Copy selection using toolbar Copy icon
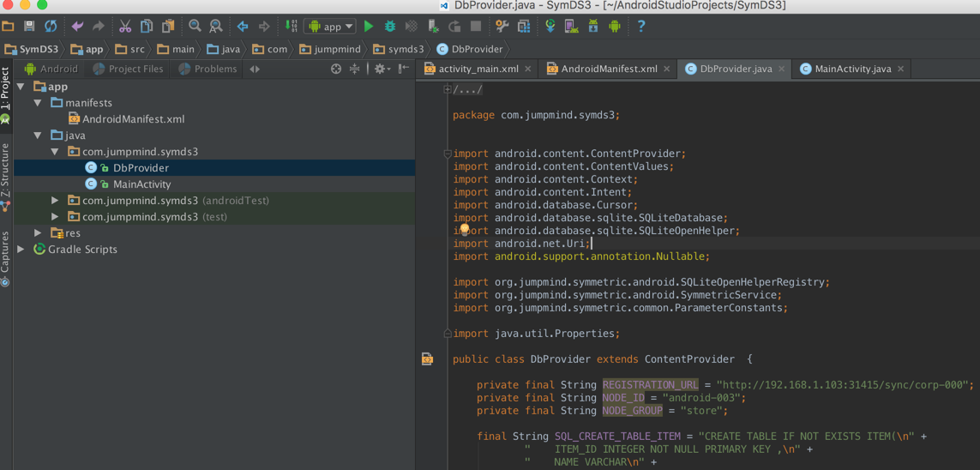This screenshot has width=980, height=470. click(147, 27)
